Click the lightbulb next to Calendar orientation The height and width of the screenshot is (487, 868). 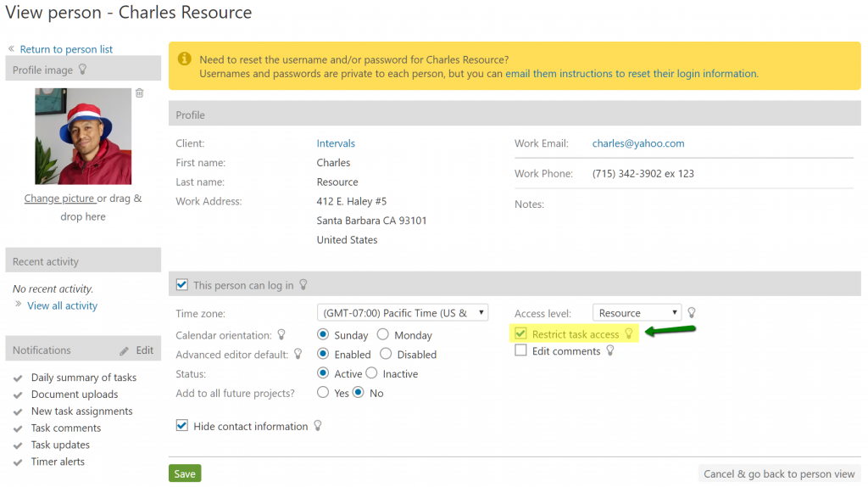[282, 334]
